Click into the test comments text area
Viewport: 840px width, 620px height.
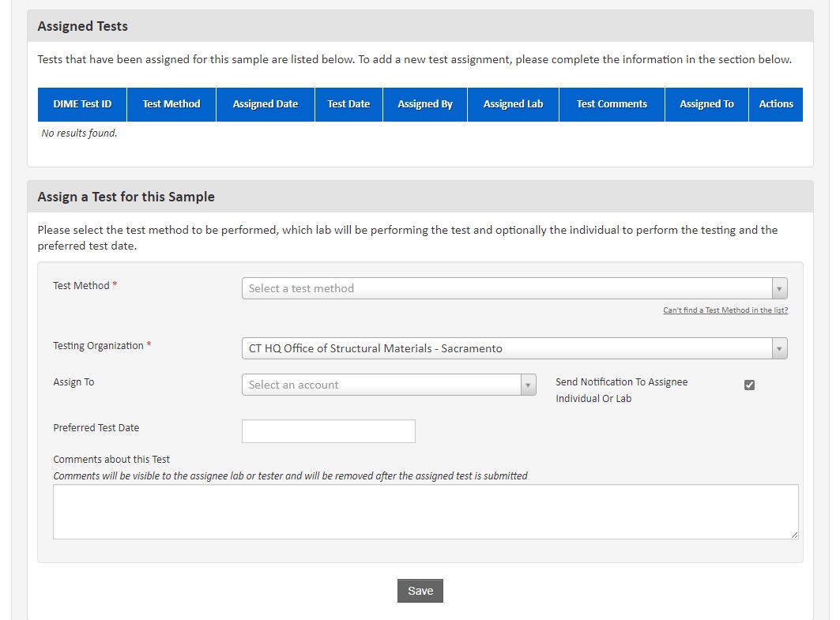[x=425, y=512]
